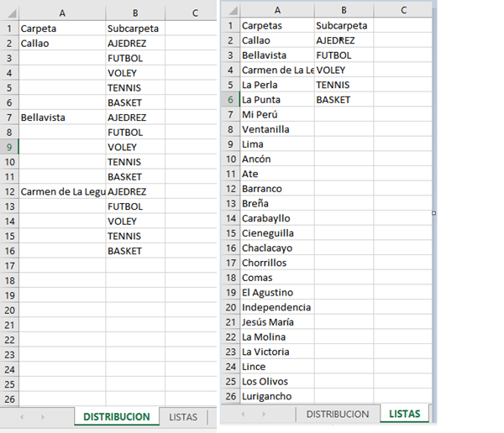Image resolution: width=504 pixels, height=433 pixels.
Task: Select column A header in left sheet
Action: tap(62, 13)
